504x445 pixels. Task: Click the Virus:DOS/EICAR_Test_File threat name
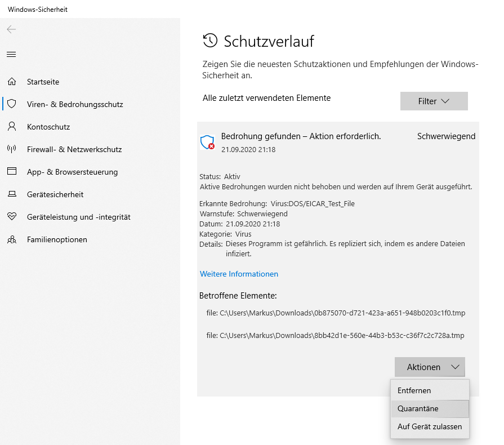[x=313, y=203]
